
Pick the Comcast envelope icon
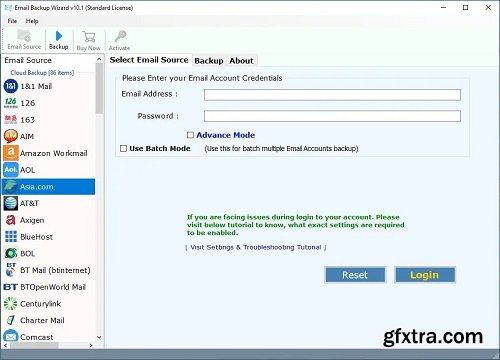[11, 336]
